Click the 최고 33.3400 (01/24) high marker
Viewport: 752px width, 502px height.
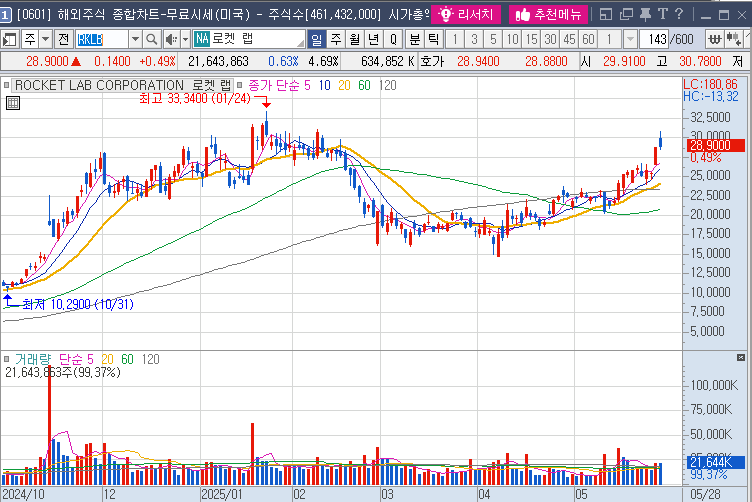point(195,98)
